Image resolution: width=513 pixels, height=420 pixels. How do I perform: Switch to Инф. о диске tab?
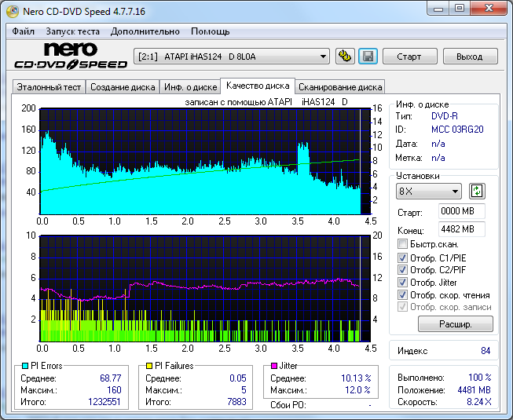point(190,87)
